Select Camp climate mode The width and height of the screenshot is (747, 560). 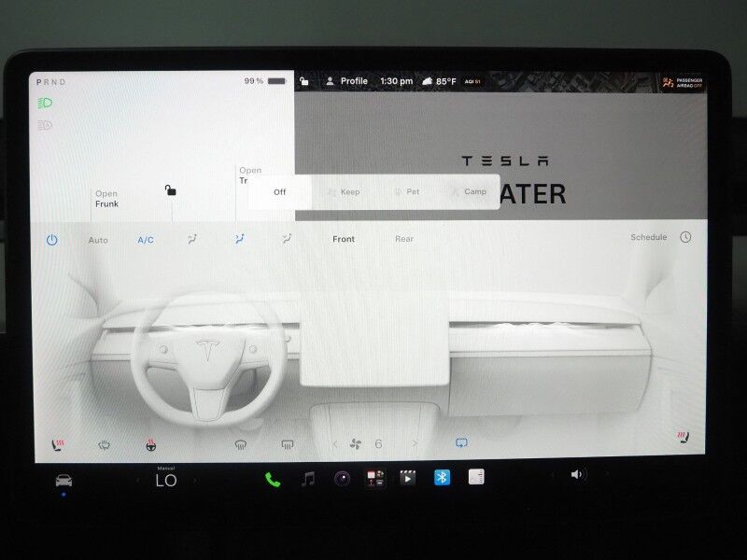click(470, 192)
